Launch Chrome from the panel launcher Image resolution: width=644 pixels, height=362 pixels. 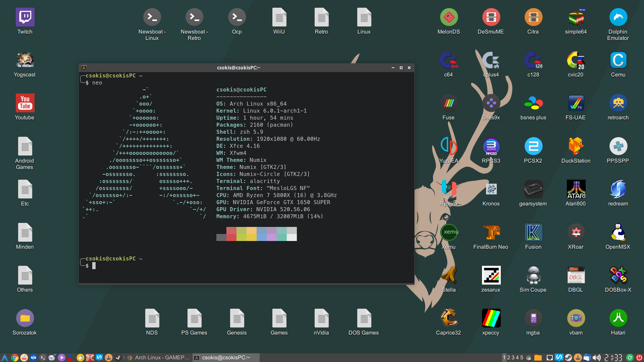14,358
